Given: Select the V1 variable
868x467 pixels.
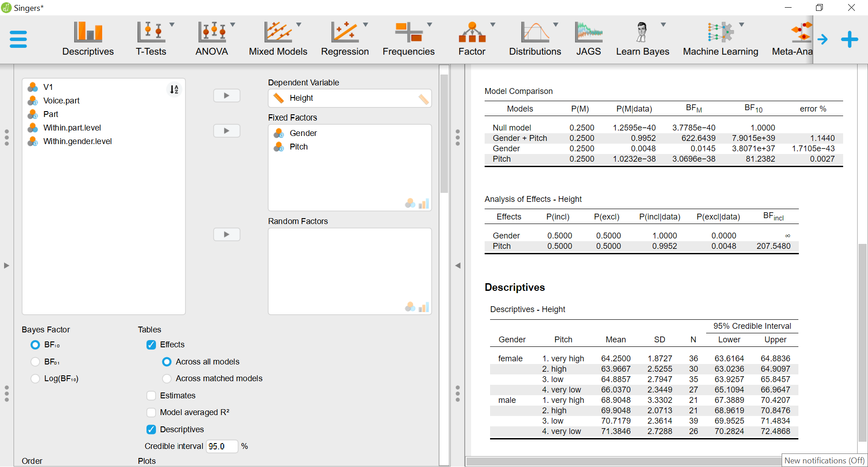Looking at the screenshot, I should point(104,87).
